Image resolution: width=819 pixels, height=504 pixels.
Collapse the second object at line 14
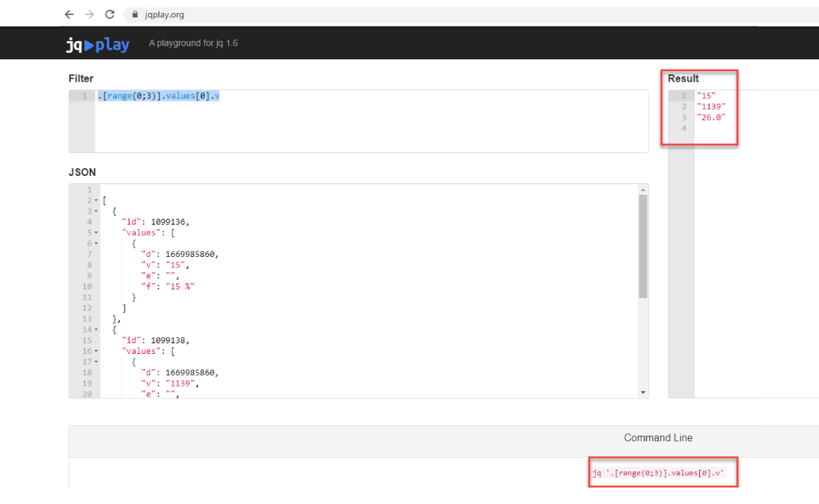click(96, 330)
